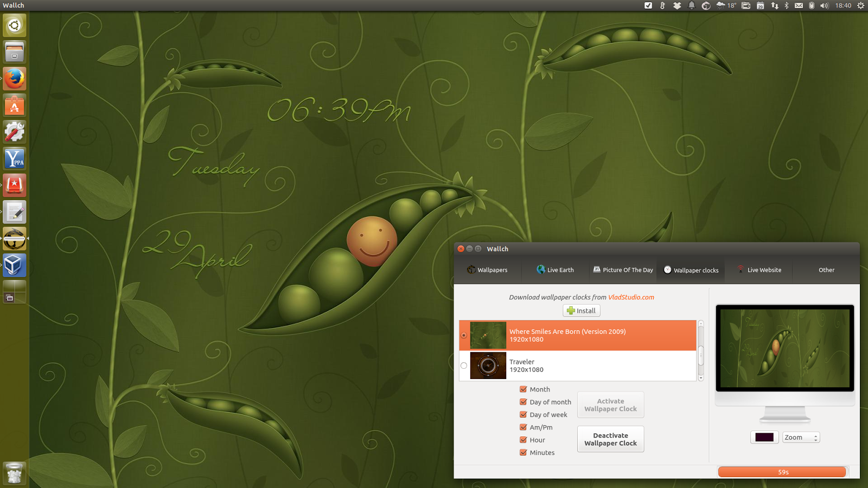Open the notifications bell indicator

coord(692,5)
